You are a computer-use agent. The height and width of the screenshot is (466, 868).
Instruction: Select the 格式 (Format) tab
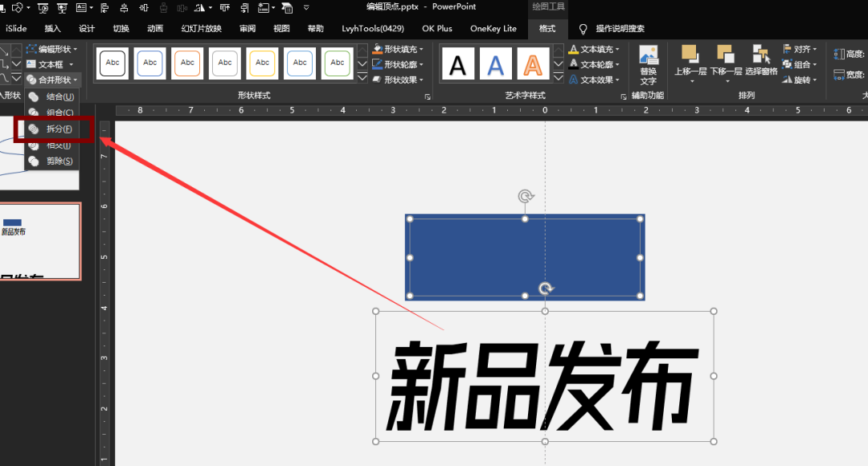click(547, 28)
